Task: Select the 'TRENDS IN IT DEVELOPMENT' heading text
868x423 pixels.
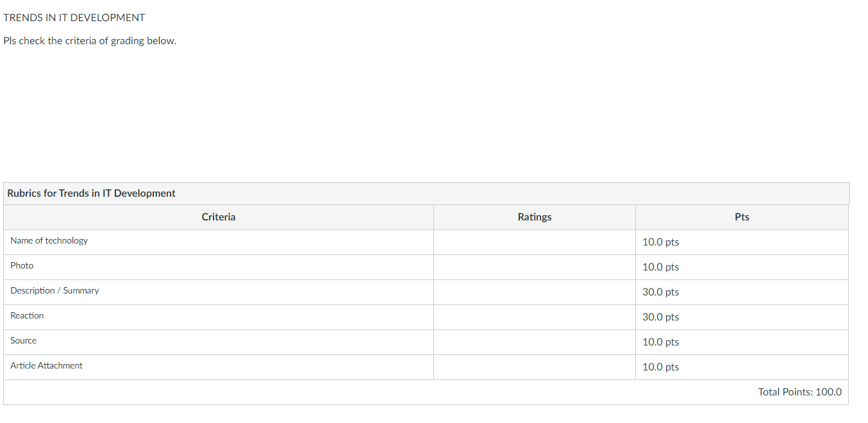Action: [74, 18]
